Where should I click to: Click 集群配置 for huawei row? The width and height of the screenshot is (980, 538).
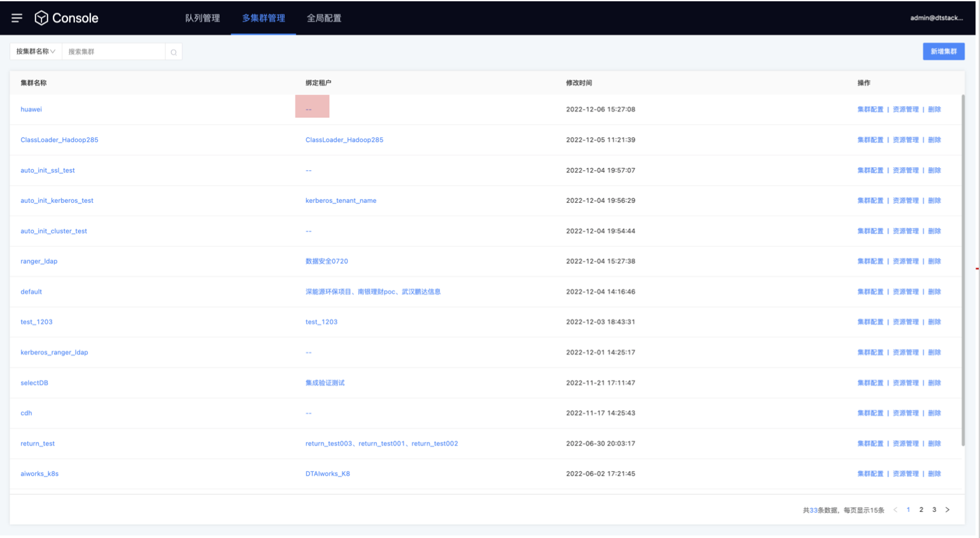coord(870,109)
